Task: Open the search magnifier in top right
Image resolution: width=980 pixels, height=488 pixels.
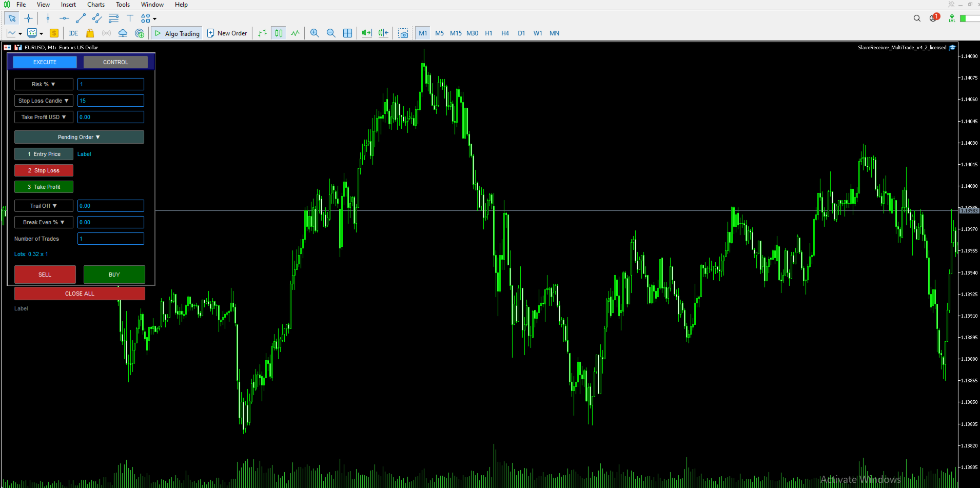Action: click(917, 18)
